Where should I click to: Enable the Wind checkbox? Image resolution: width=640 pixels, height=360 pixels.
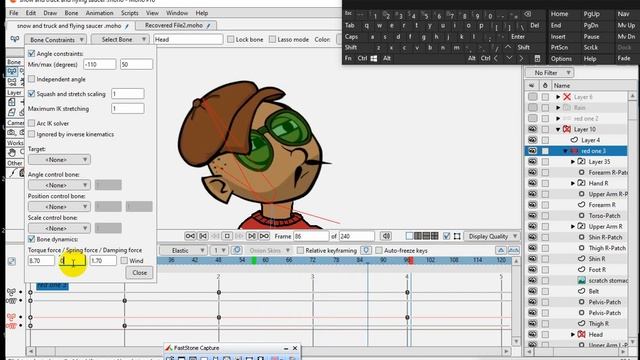pyautogui.click(x=124, y=260)
